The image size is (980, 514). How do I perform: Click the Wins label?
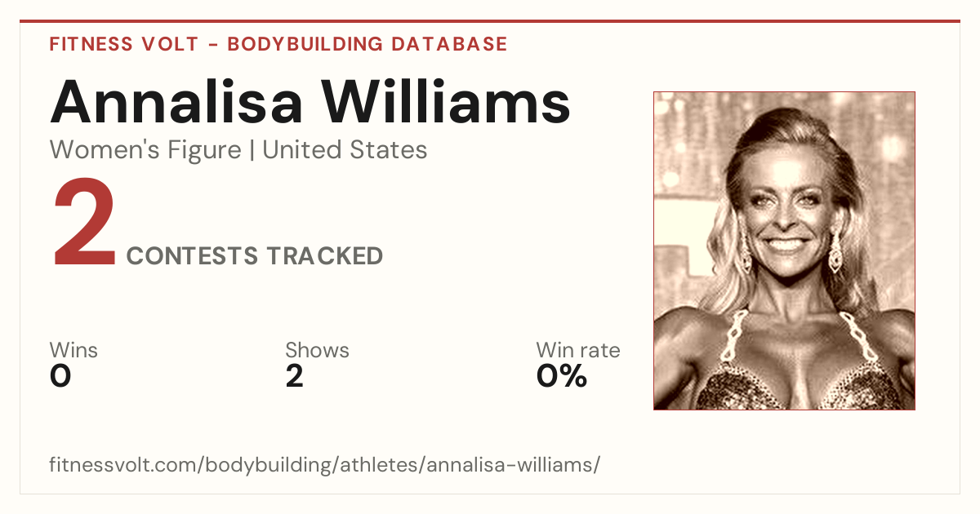coord(73,350)
